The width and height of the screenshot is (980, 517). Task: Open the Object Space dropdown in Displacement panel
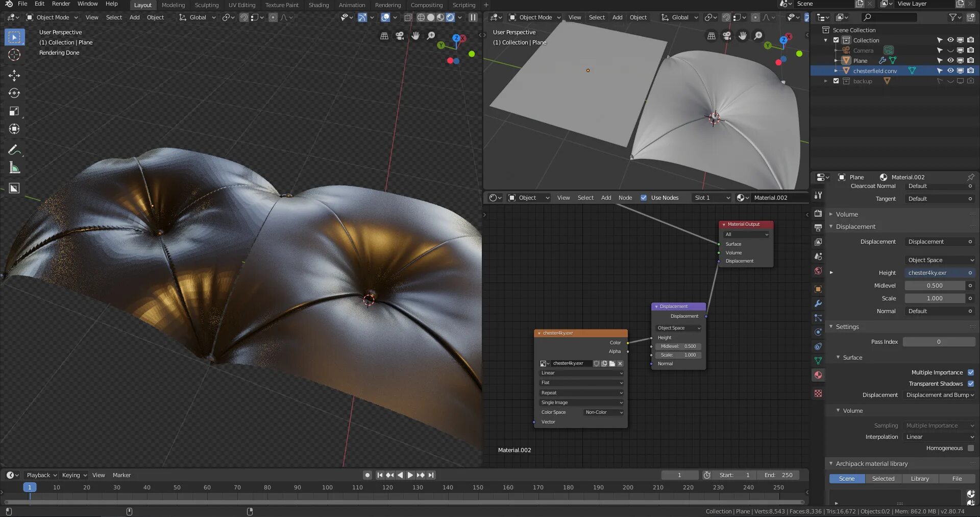[940, 260]
